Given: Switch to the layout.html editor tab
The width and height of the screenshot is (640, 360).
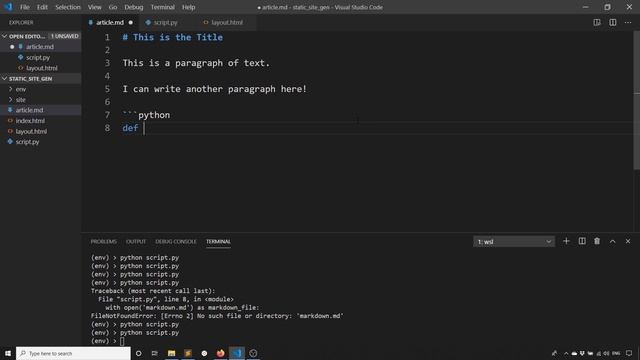Looking at the screenshot, I should (227, 22).
